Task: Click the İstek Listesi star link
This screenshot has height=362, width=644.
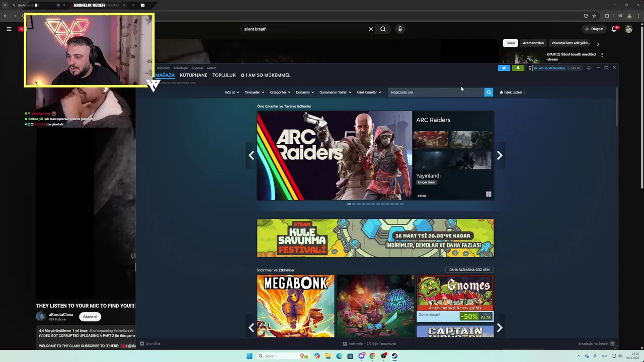Action: coord(512,93)
